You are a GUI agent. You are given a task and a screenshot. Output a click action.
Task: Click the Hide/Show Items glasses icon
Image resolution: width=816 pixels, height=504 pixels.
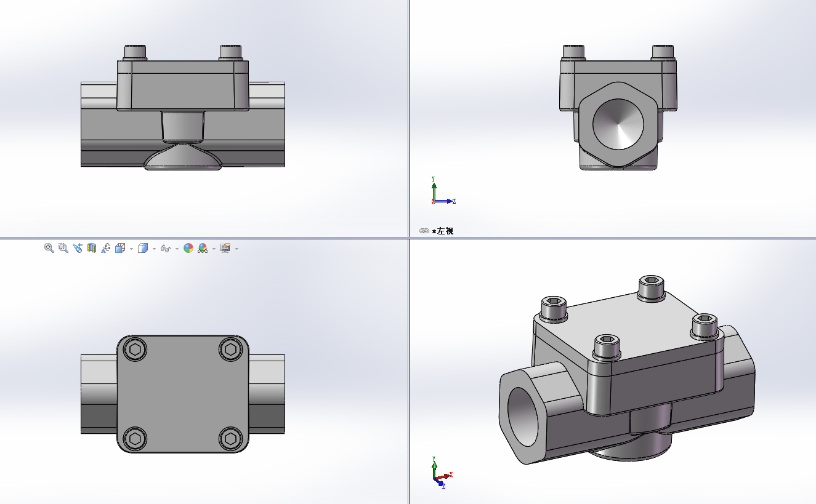click(x=165, y=248)
